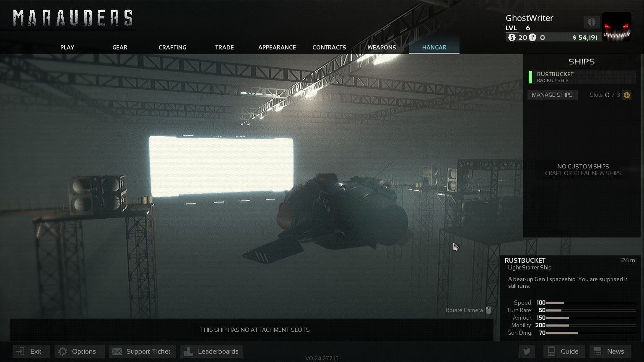The height and width of the screenshot is (362, 644).
Task: Click the 126 tn weight value
Action: [x=627, y=260]
